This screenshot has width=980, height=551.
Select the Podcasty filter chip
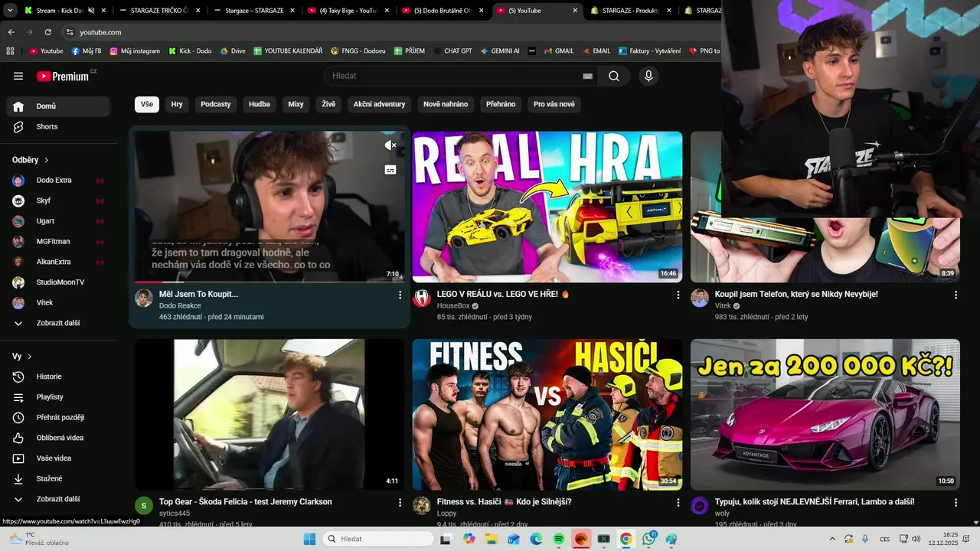click(x=216, y=104)
